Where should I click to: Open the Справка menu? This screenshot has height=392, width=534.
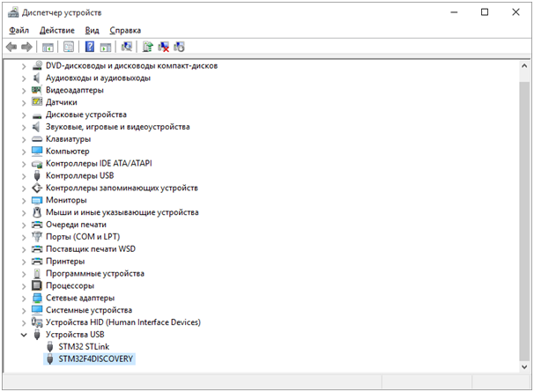(125, 30)
